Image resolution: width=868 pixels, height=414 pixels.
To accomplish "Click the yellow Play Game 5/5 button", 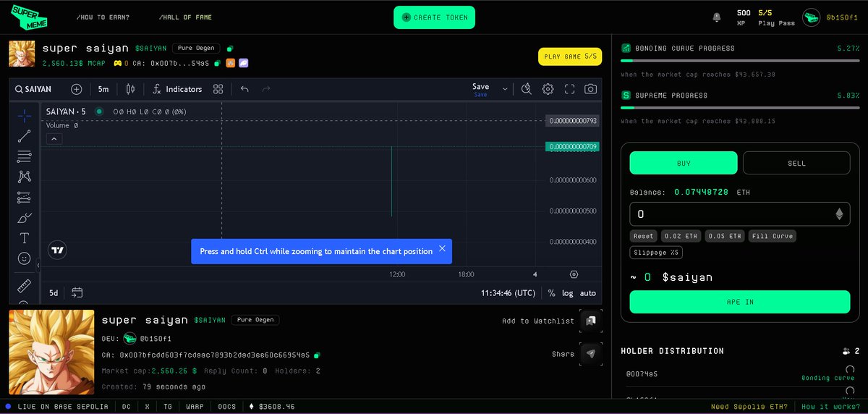I will pyautogui.click(x=570, y=56).
